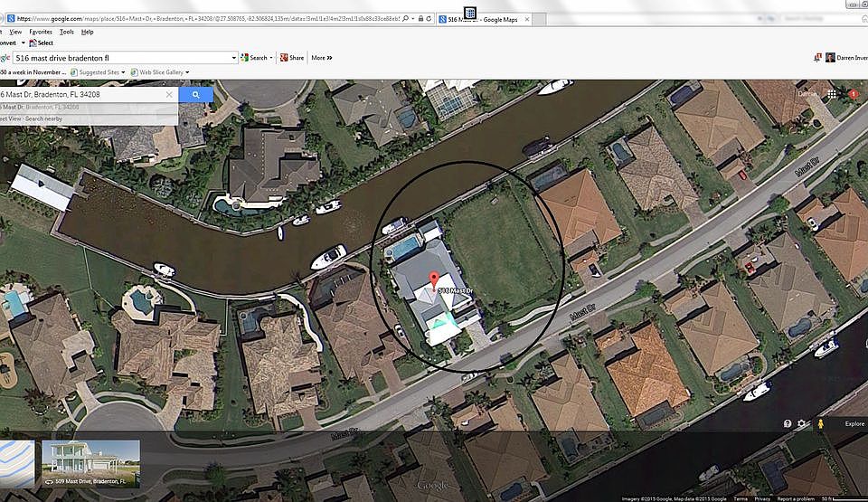The image size is (868, 502).
Task: Click the Google Maps favicon in address bar
Action: 11,18
